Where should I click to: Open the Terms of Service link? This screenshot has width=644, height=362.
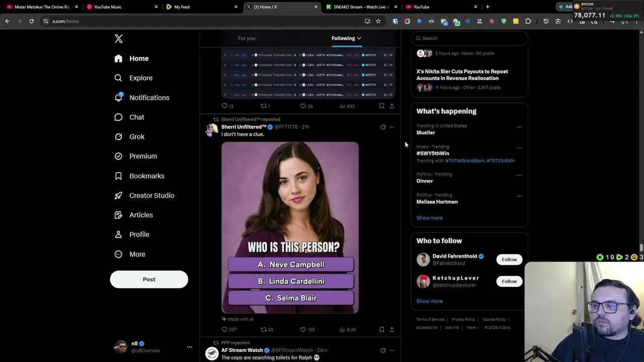pos(430,320)
